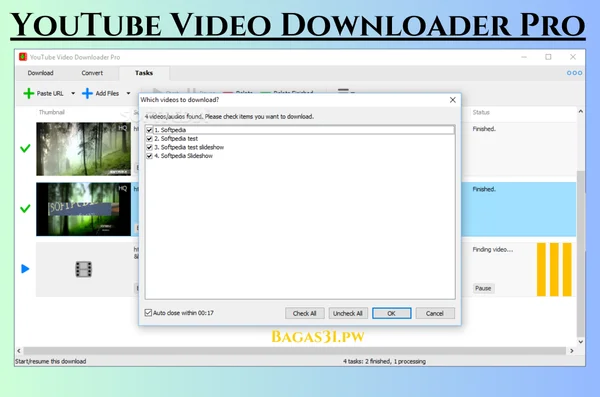Select the Tasks tab
The image size is (600, 397).
(144, 73)
